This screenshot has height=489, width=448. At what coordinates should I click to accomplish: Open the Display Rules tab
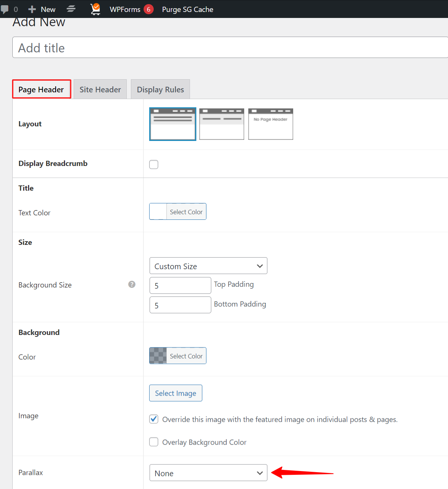pos(160,89)
